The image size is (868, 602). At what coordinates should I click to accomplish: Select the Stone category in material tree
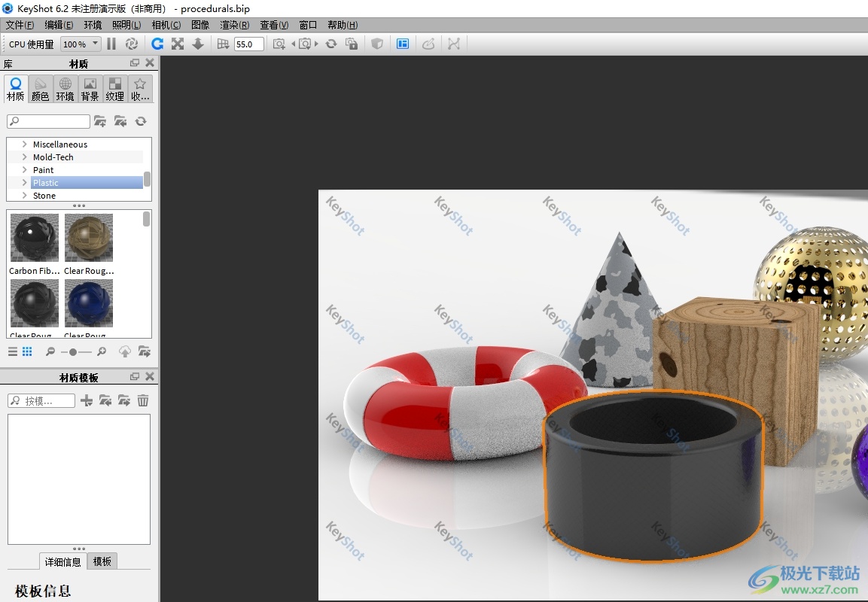pyautogui.click(x=44, y=196)
